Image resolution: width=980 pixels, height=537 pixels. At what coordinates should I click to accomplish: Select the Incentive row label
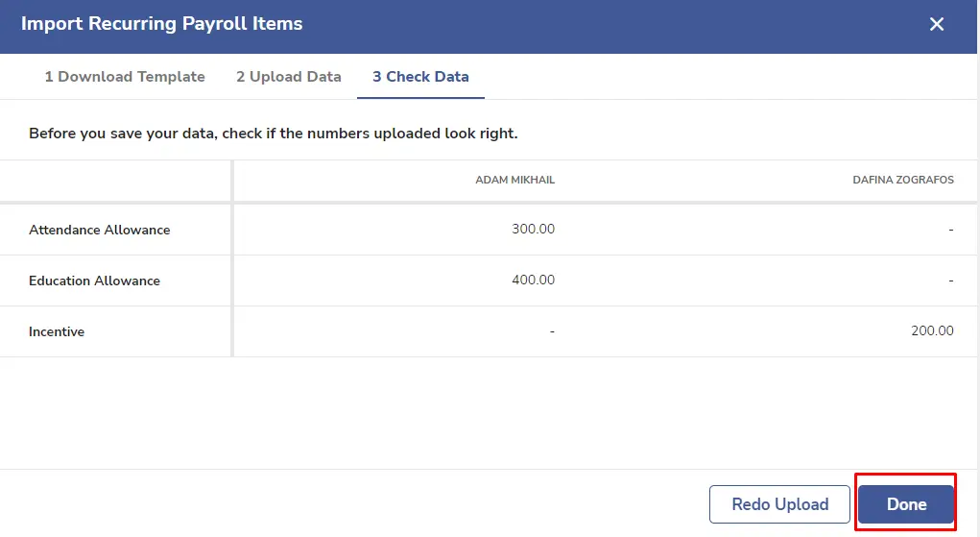pos(57,331)
